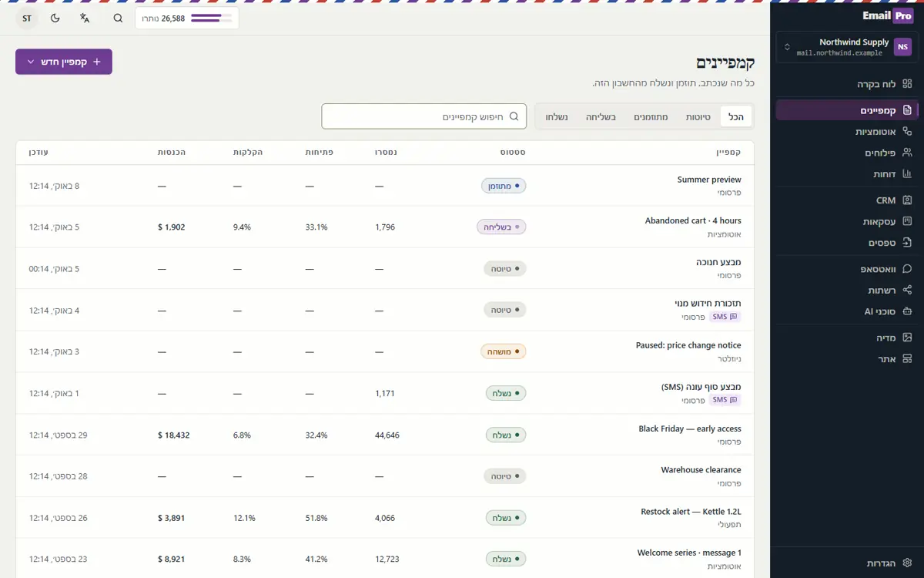This screenshot has width=924, height=578.
Task: Toggle dark mode moon icon
Action: tap(55, 18)
